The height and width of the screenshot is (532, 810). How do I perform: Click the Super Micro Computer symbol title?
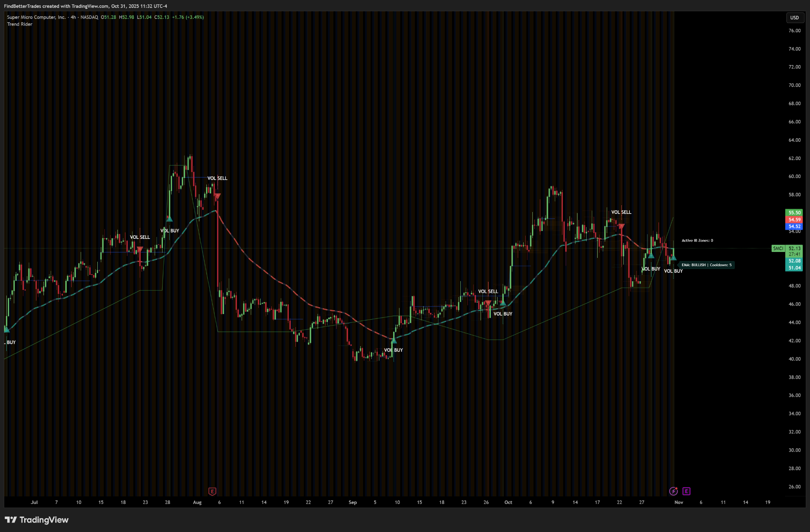point(36,17)
